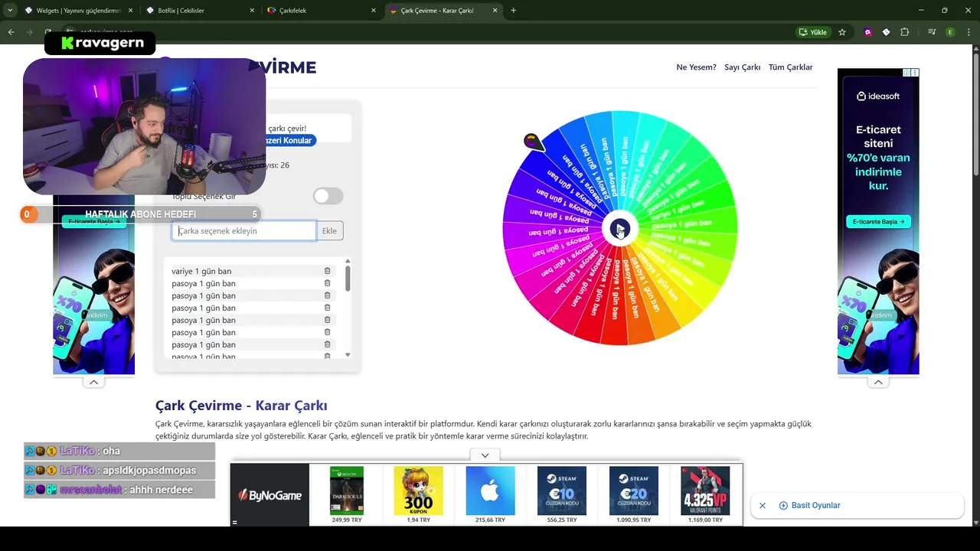Open the 4.325 VP Valorant Points product

click(x=705, y=495)
